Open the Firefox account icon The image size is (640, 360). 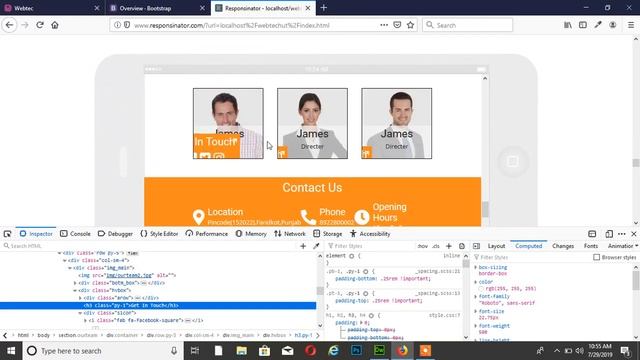(x=613, y=25)
